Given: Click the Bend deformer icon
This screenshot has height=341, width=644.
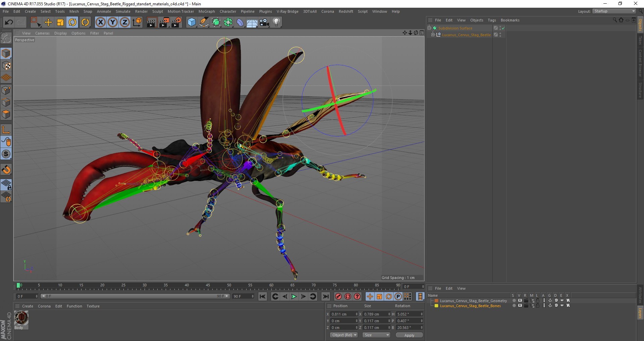Looking at the screenshot, I should pyautogui.click(x=240, y=22).
